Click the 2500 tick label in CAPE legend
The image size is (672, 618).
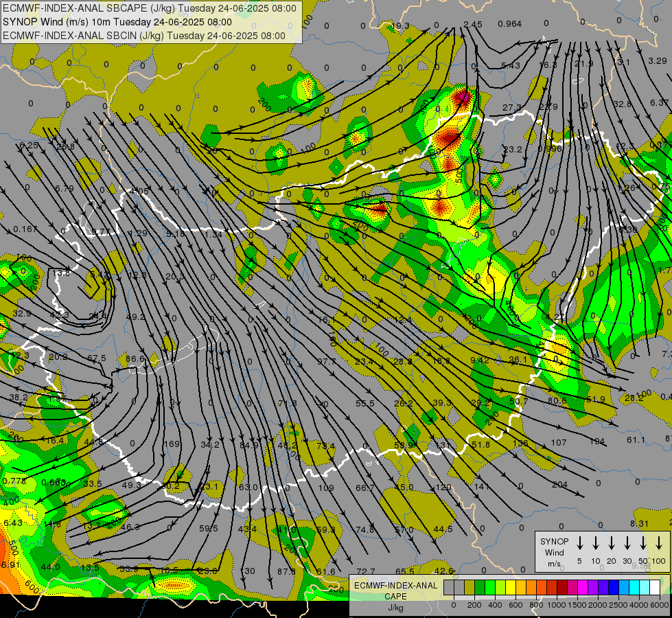click(x=618, y=605)
